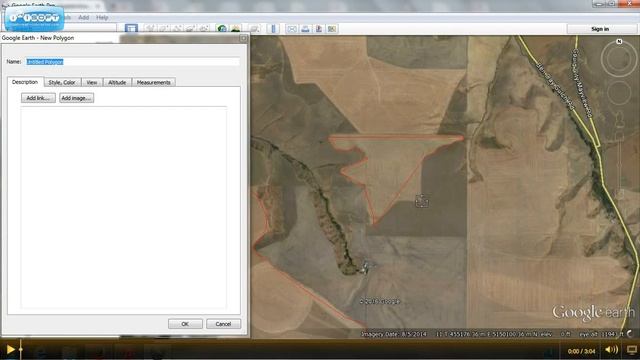Open the Help menu
Viewport: 640px width, 360px height.
pyautogui.click(x=102, y=18)
